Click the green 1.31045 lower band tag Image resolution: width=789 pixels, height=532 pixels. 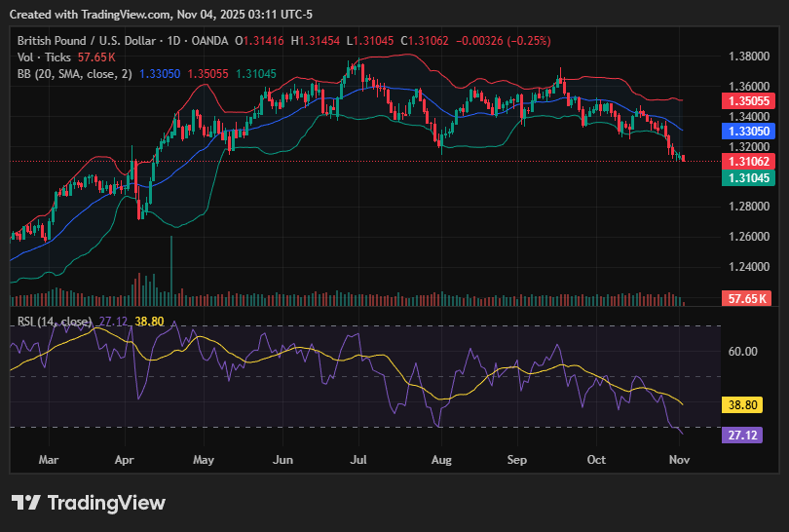(746, 177)
